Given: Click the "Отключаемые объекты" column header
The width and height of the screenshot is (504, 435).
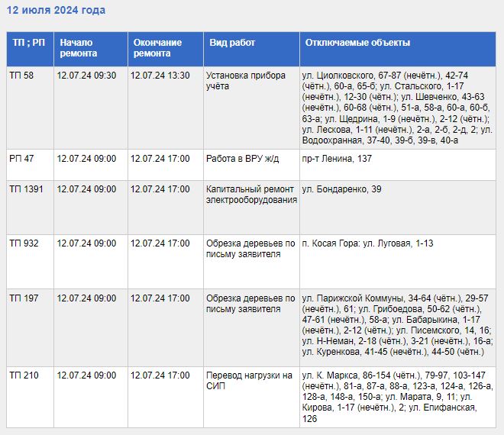Looking at the screenshot, I should (357, 43).
